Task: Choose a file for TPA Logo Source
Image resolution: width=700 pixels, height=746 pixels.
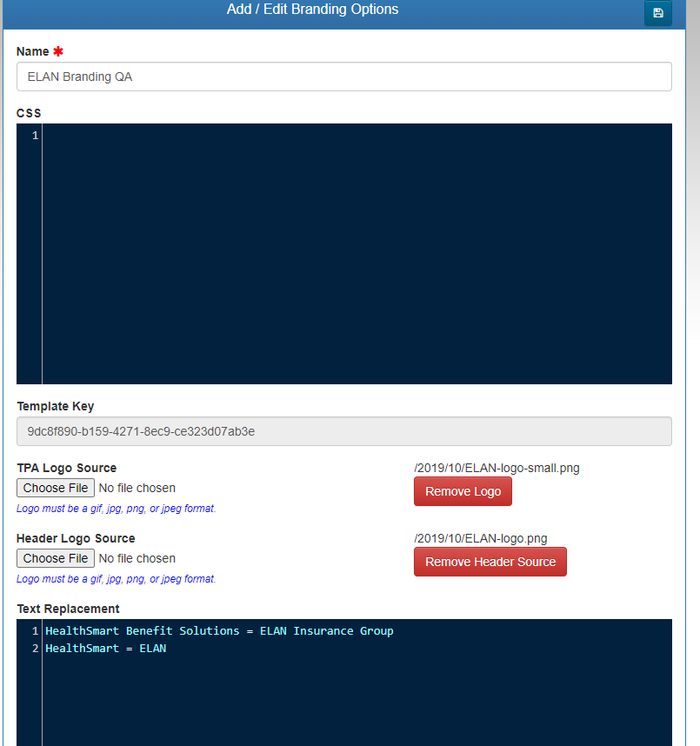Action: click(x=56, y=488)
